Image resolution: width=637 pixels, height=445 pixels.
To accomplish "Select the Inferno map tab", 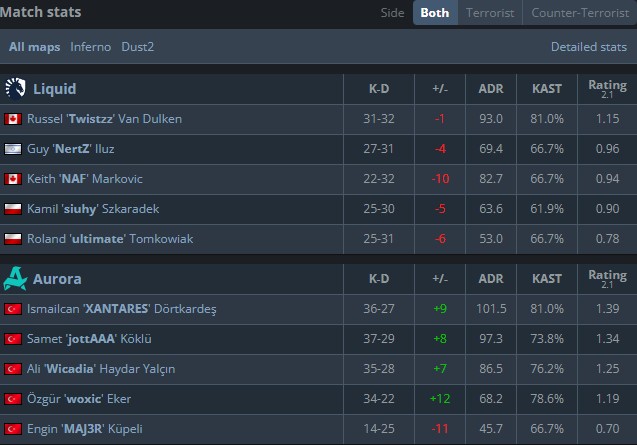I will (90, 47).
